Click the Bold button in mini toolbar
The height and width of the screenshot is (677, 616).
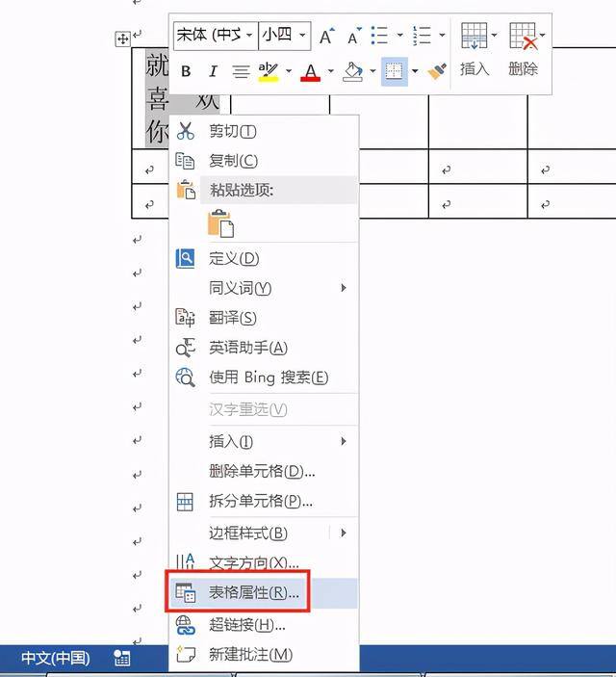[x=186, y=71]
